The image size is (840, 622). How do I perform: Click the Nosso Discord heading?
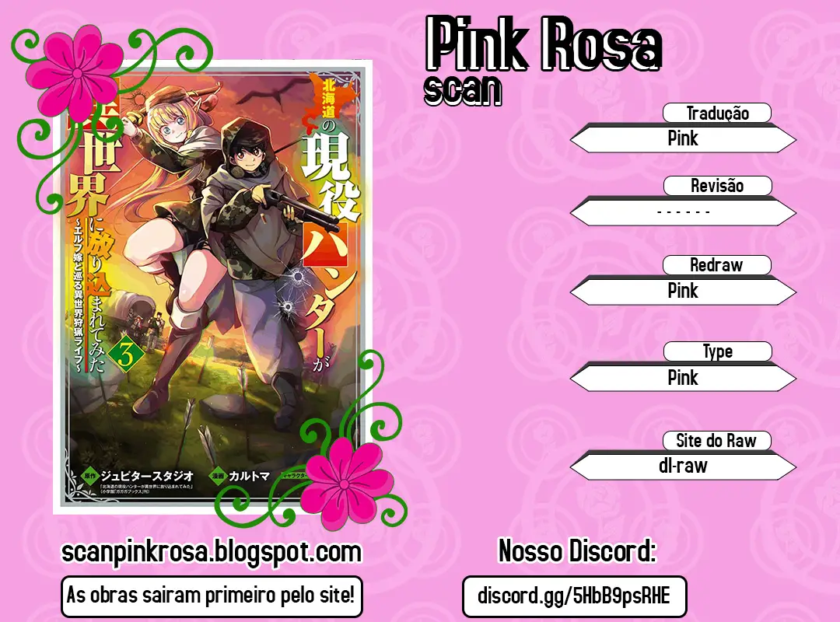577,550
